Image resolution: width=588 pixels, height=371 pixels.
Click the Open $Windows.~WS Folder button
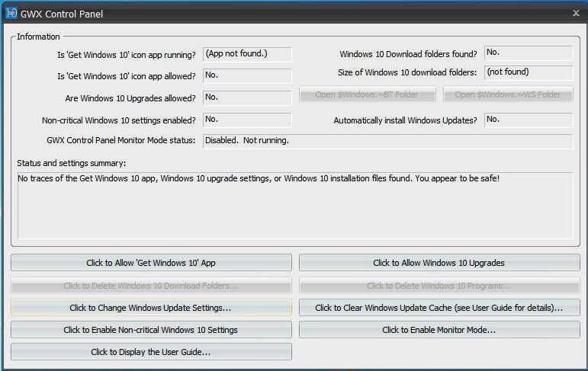pyautogui.click(x=508, y=94)
